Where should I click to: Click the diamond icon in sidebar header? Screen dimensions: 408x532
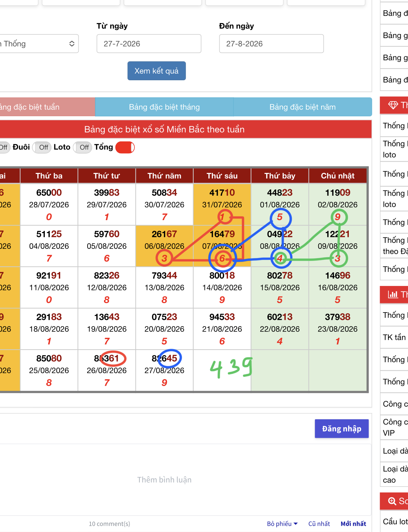click(x=393, y=105)
